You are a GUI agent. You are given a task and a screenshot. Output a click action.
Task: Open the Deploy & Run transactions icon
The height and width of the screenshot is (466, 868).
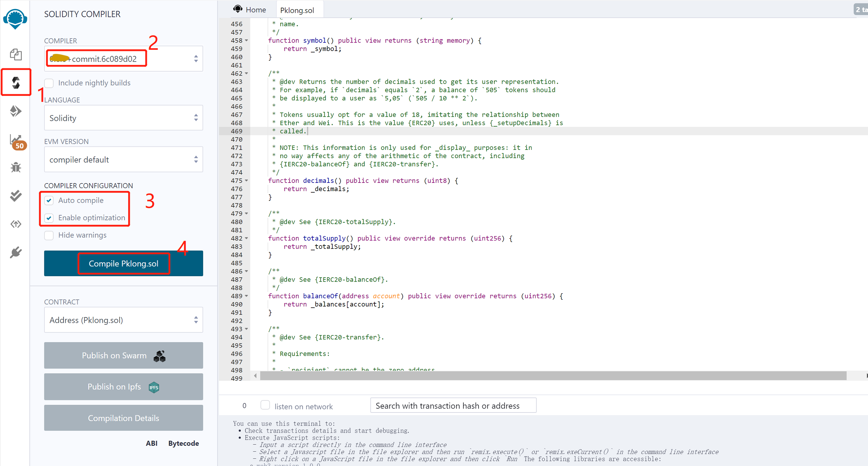tap(16, 111)
